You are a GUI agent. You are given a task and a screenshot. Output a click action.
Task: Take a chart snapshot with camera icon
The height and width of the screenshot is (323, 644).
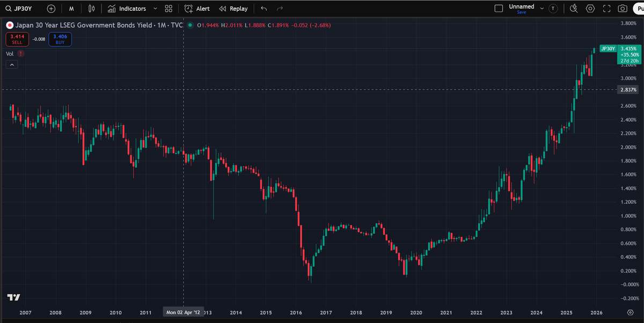[623, 9]
